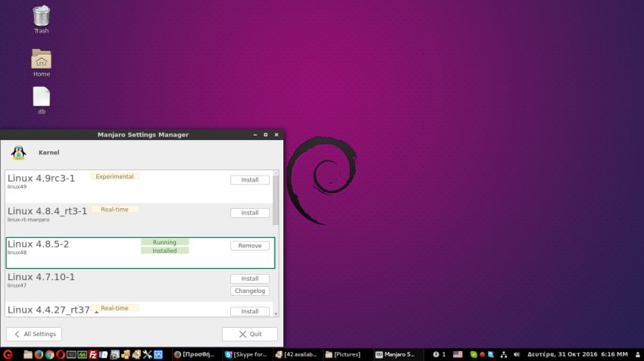
Task: Click the Kernel penguin icon
Action: click(19, 152)
